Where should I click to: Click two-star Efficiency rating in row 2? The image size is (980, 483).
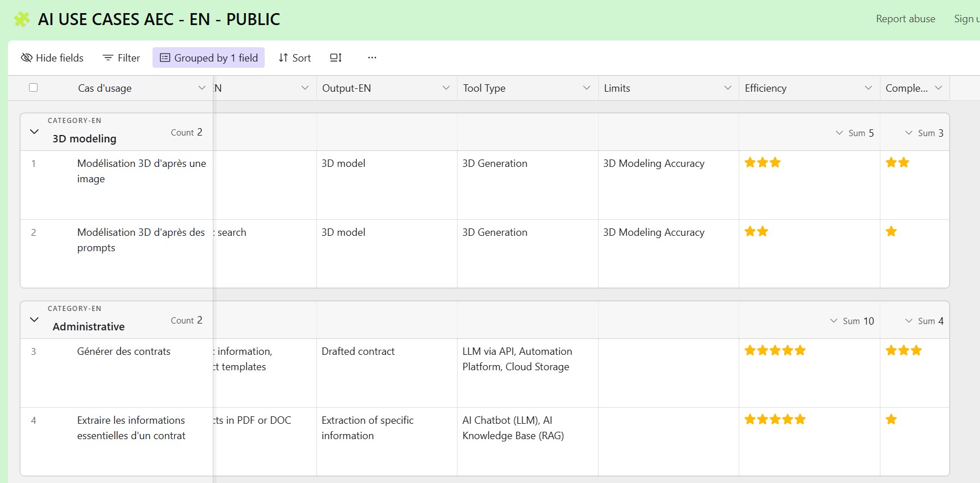pyautogui.click(x=756, y=231)
